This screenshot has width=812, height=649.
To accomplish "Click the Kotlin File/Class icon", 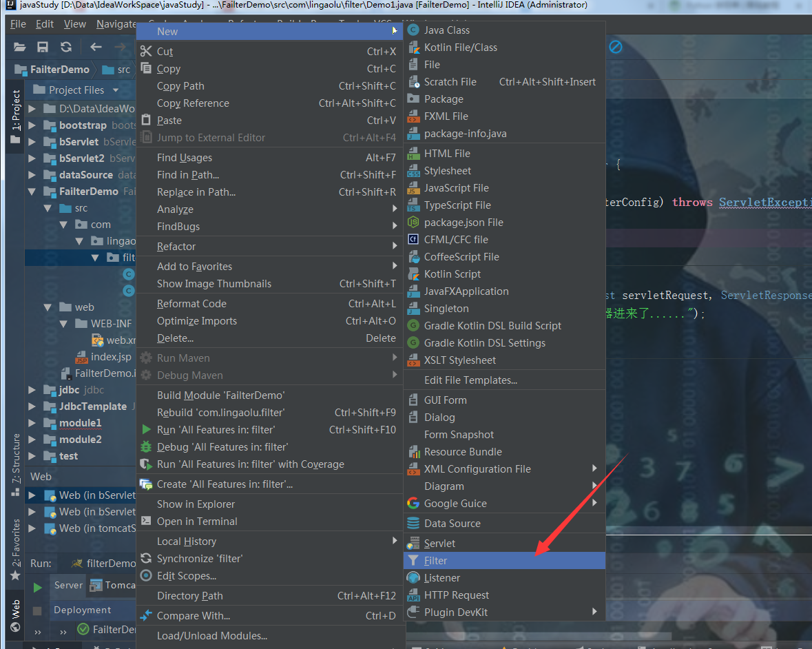I will tap(413, 47).
